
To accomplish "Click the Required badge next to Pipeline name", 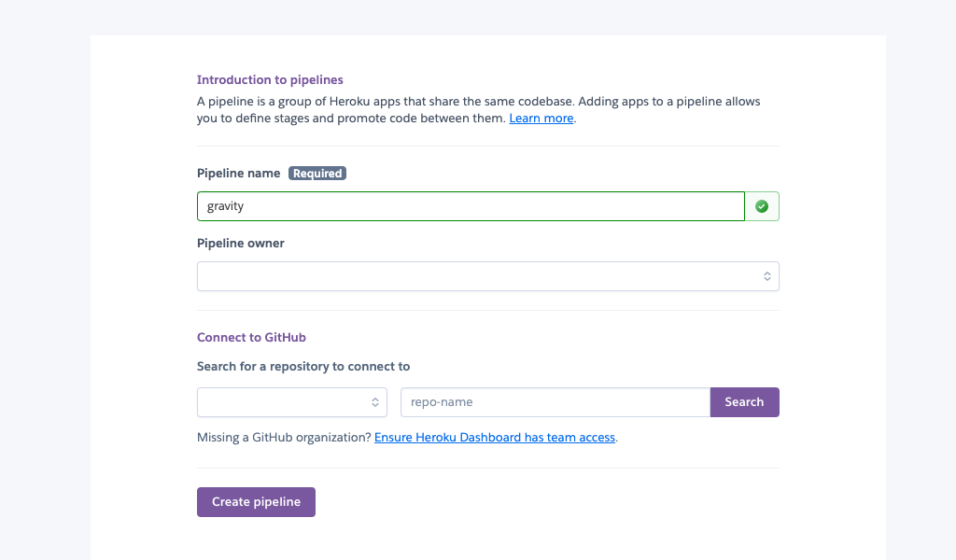I will (x=317, y=173).
